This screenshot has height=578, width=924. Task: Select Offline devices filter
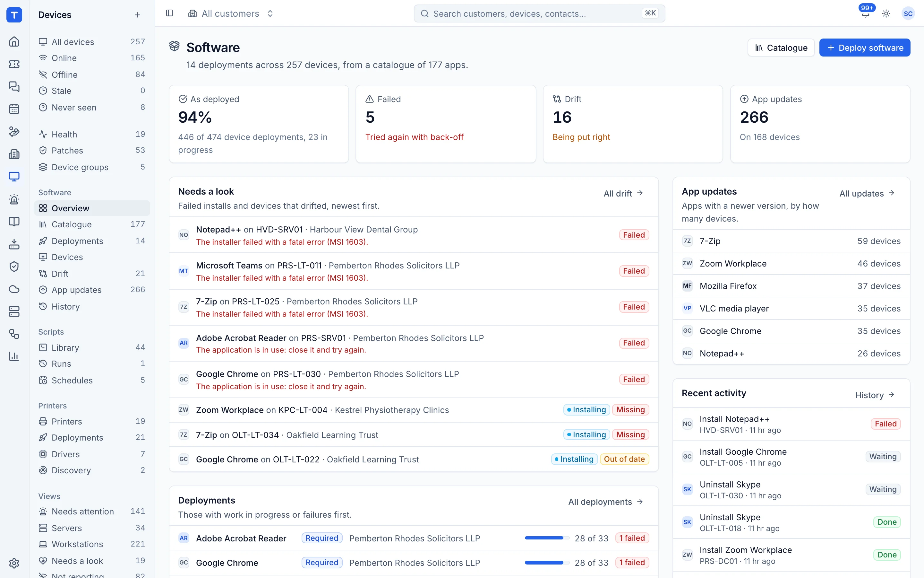coord(92,74)
